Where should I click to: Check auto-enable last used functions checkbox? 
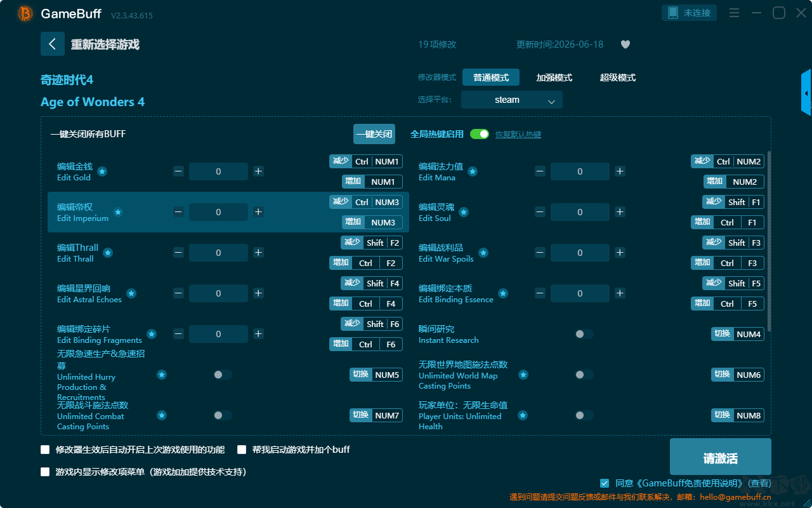coord(45,450)
